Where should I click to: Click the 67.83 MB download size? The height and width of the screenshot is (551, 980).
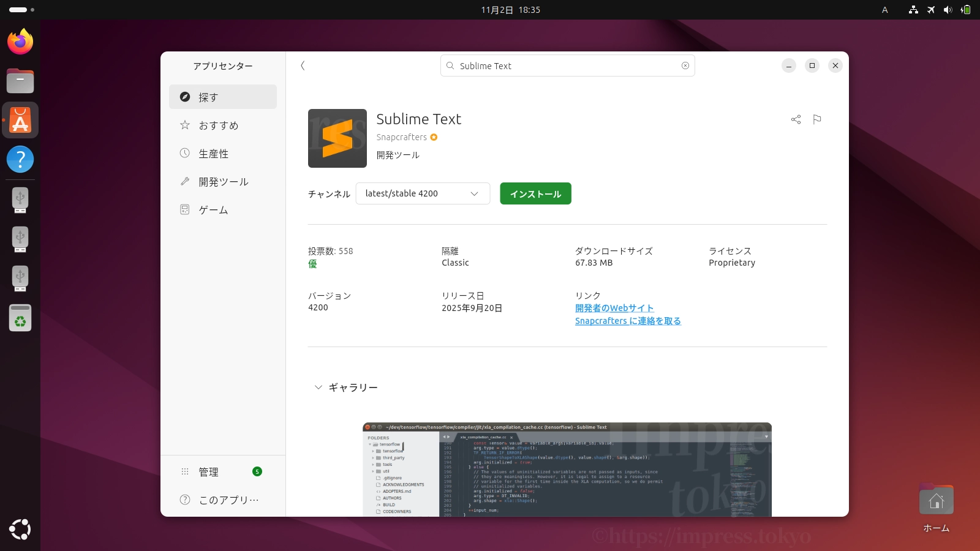[x=594, y=263]
